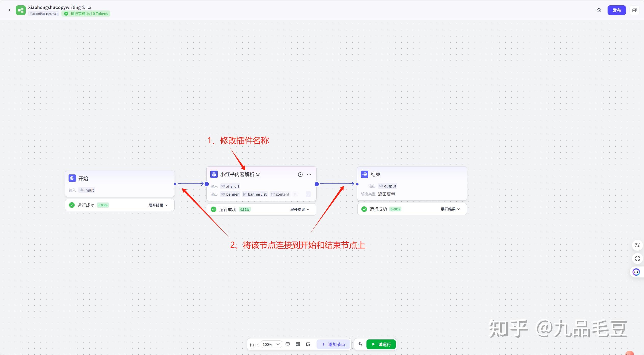Image resolution: width=644 pixels, height=355 pixels.
Task: Click the auto-layout grid icon in bottom toolbar
Action: pyautogui.click(x=298, y=344)
